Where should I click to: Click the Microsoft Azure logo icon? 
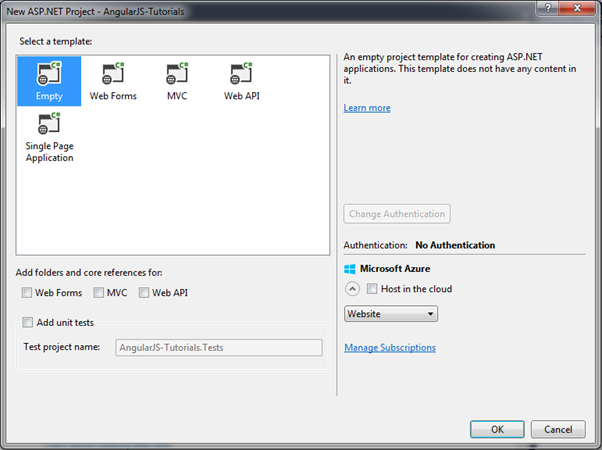pyautogui.click(x=350, y=269)
